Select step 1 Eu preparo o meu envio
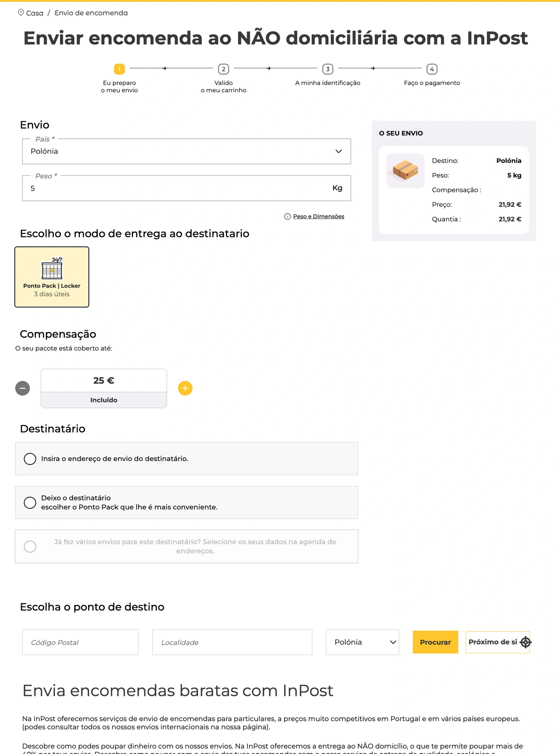560x754 pixels. click(x=119, y=78)
